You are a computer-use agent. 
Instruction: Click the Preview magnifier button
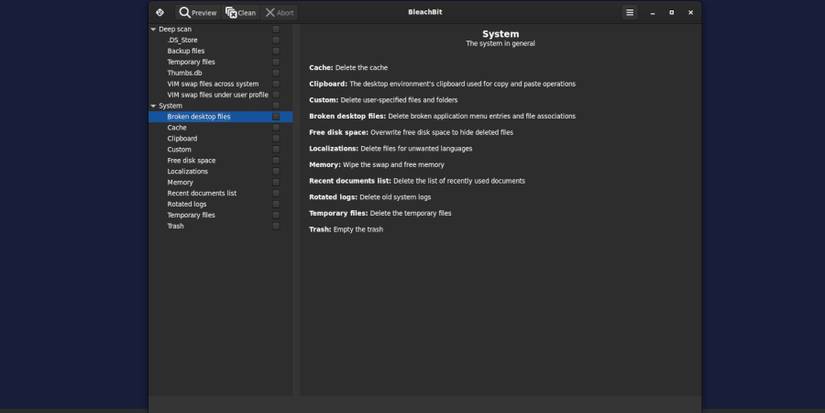pyautogui.click(x=198, y=13)
